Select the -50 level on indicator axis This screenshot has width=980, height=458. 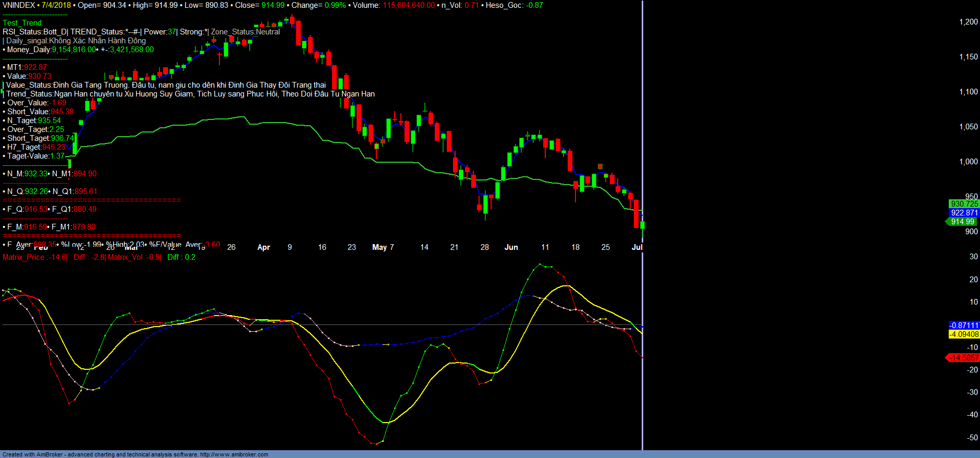(x=972, y=438)
